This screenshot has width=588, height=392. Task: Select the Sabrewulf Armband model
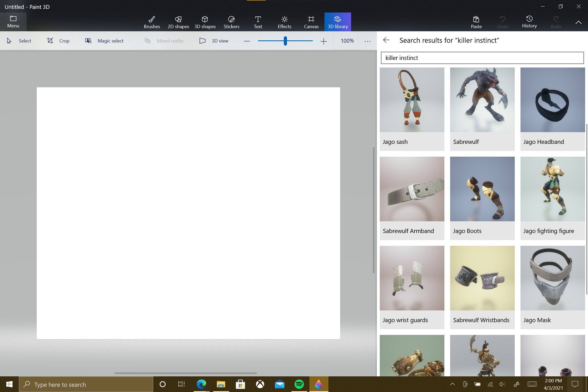(x=412, y=198)
